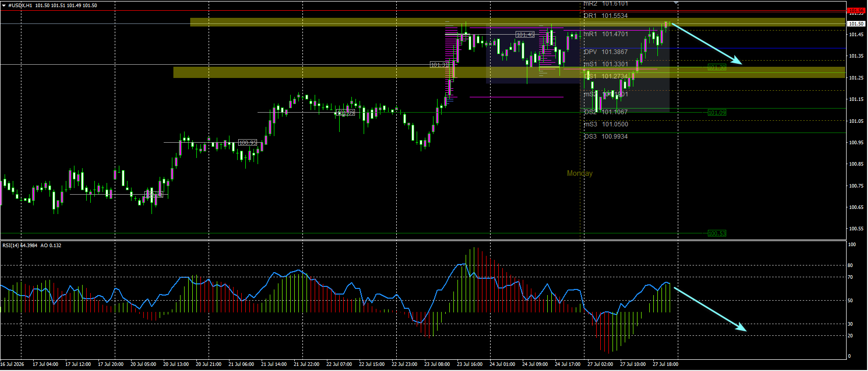Click the 27 Jul 18:00 time axis label
The image size is (868, 371).
666,364
